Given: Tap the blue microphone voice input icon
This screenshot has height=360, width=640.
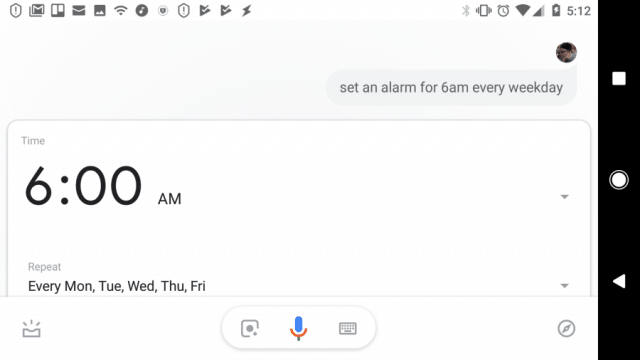Looking at the screenshot, I should point(298,328).
